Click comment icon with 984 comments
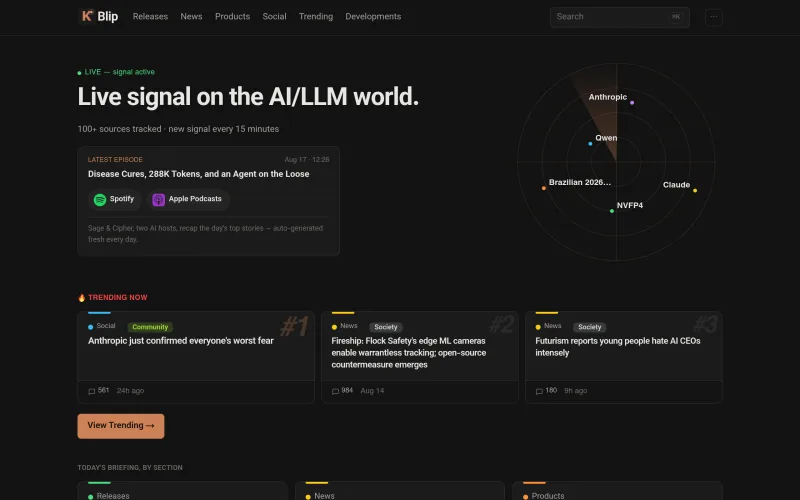The height and width of the screenshot is (500, 800). (335, 391)
